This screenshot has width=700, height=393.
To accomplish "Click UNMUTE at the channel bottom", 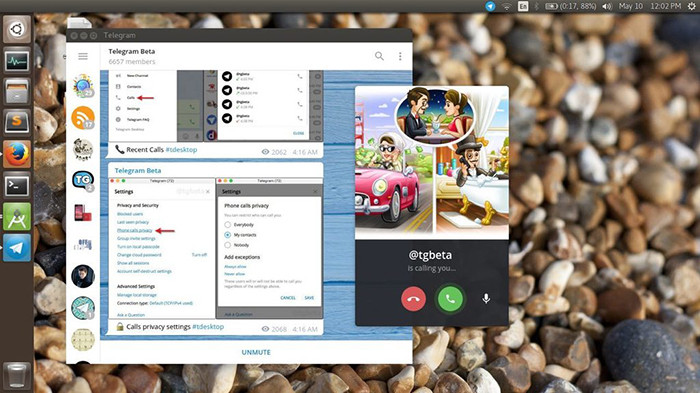I will point(256,352).
